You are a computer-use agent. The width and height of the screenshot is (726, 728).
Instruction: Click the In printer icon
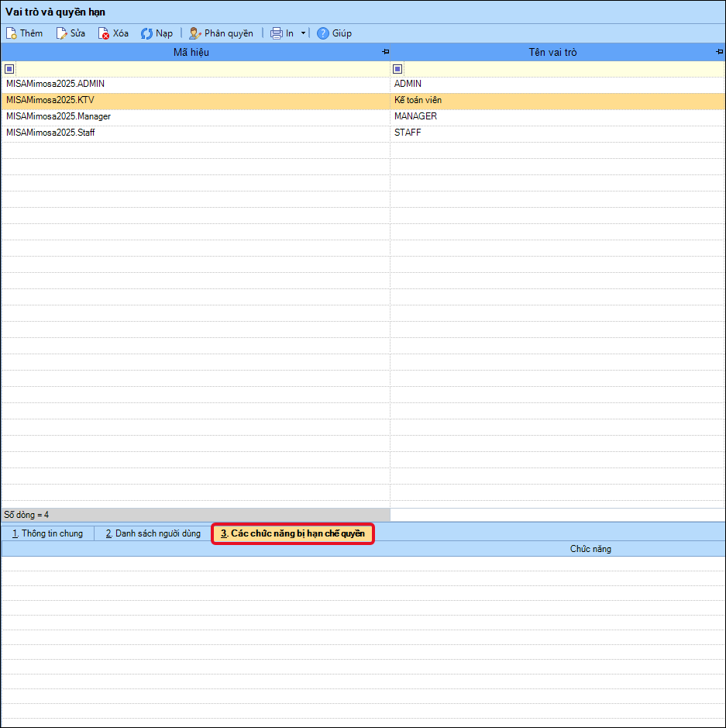click(x=277, y=33)
